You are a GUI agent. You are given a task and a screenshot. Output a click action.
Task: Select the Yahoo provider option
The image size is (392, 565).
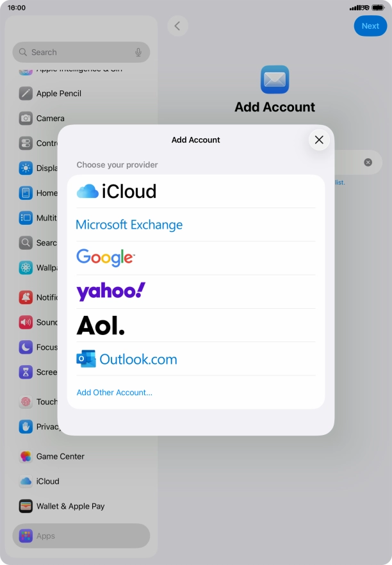coord(111,291)
